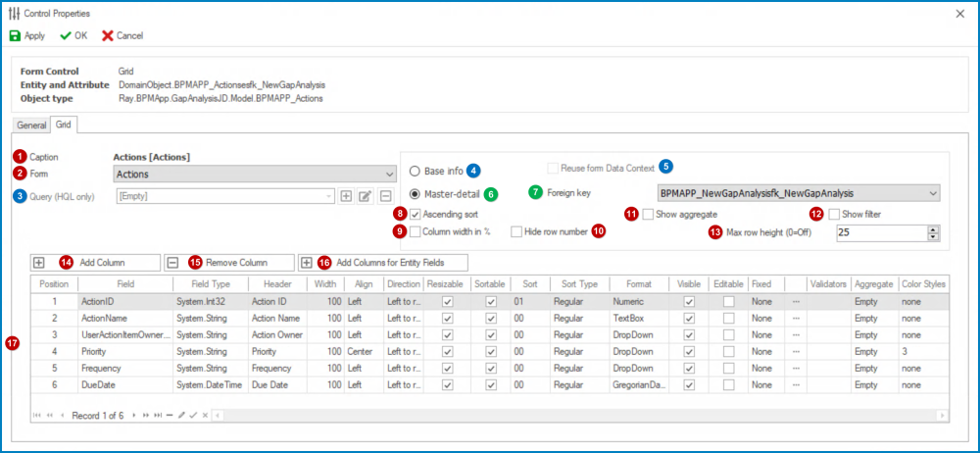Go to the last record in navigator

point(156,416)
